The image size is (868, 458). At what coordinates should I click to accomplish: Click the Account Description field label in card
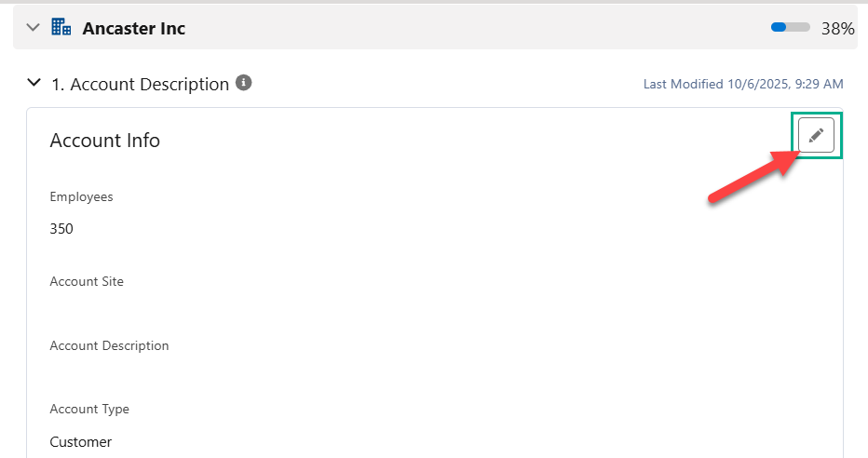click(109, 345)
